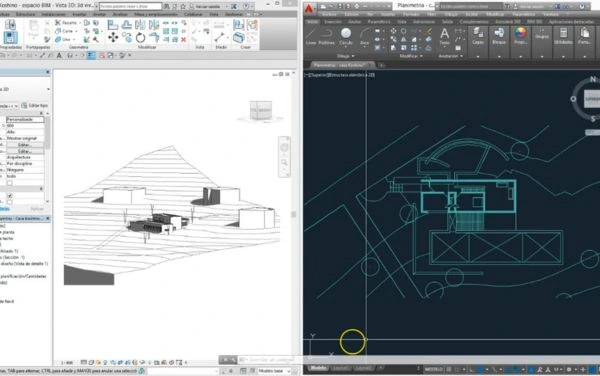Viewport: 600px width, 376px height.
Task: Open the Revit 'Colaborar' ribbon tab
Action: click(193, 14)
